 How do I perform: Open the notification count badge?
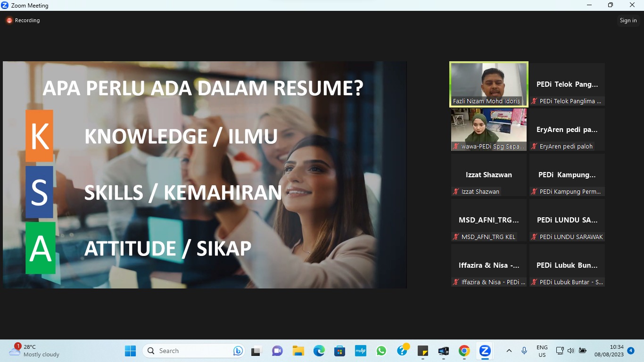coord(631,351)
